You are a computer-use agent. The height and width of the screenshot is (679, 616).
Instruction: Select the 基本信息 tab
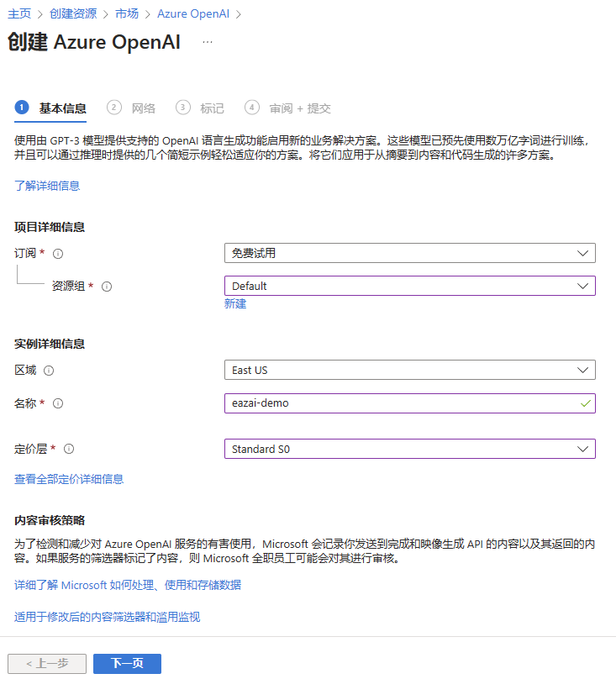coord(50,108)
